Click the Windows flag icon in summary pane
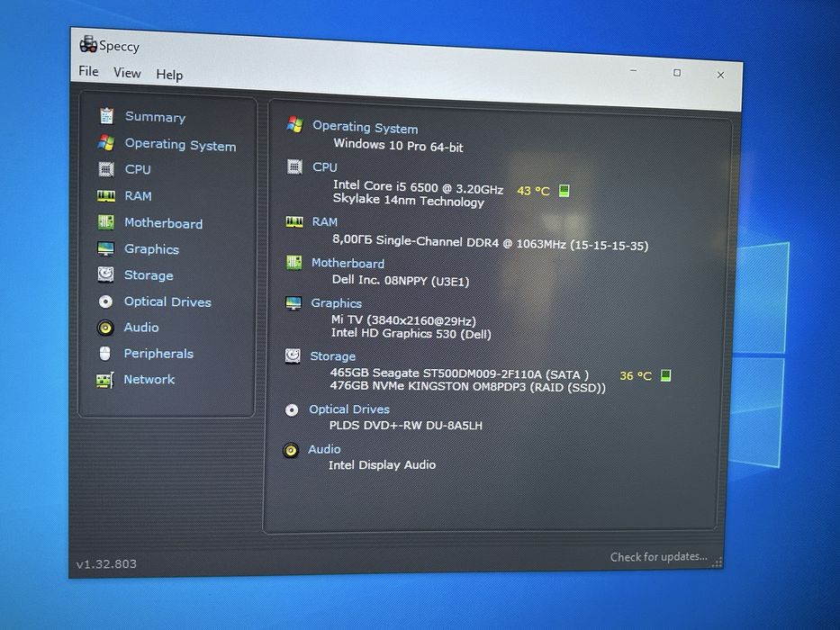The width and height of the screenshot is (840, 630). 294,124
